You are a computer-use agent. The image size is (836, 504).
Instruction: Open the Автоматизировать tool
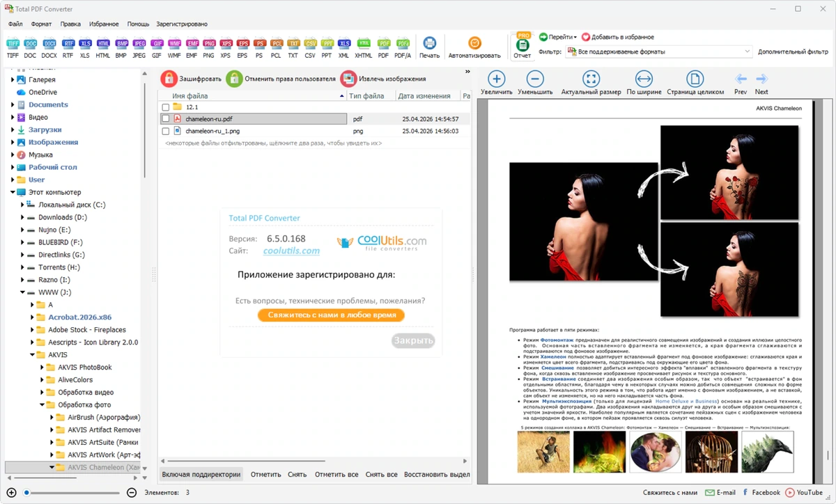point(474,47)
